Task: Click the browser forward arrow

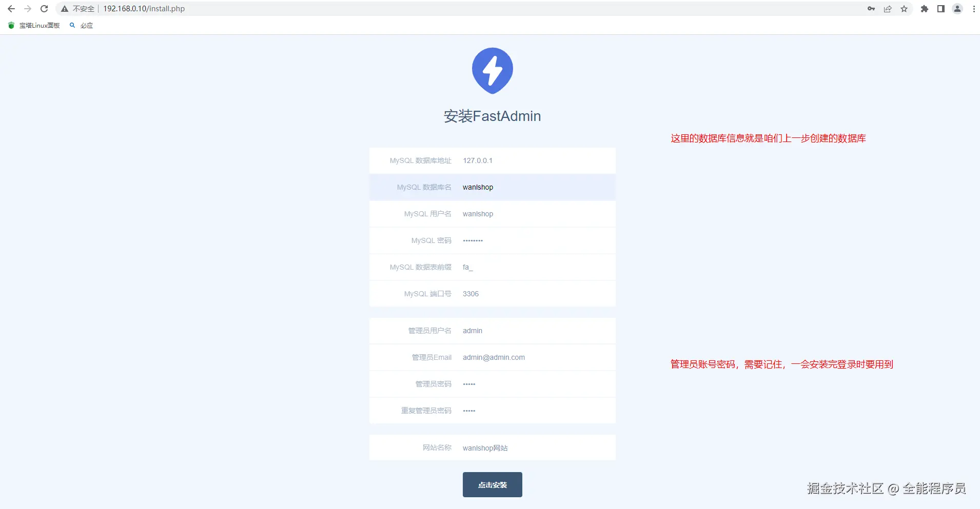Action: 28,9
